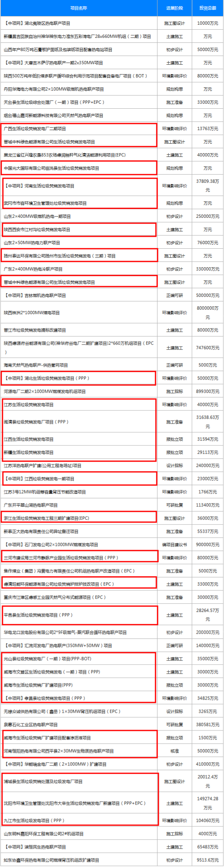Image resolution: width=224 pixels, height=868 pixels.
Task: Click 新泰正大热电有限责任公司异址搬迁项目
Action: coord(41,532)
